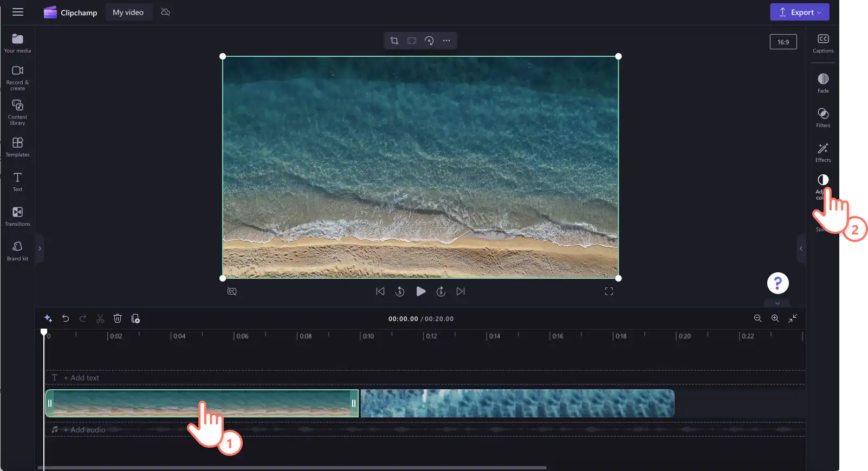The image size is (868, 471).
Task: Click the My video title field
Action: 128,12
